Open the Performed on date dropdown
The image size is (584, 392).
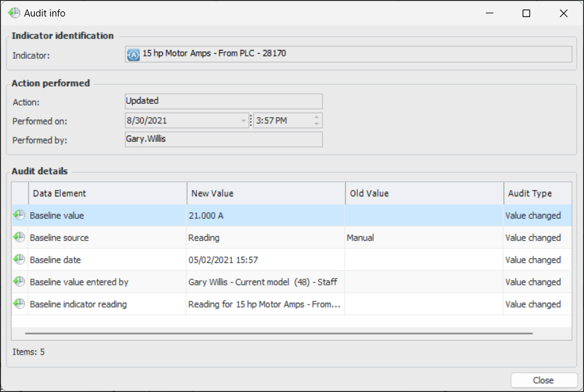pos(243,120)
